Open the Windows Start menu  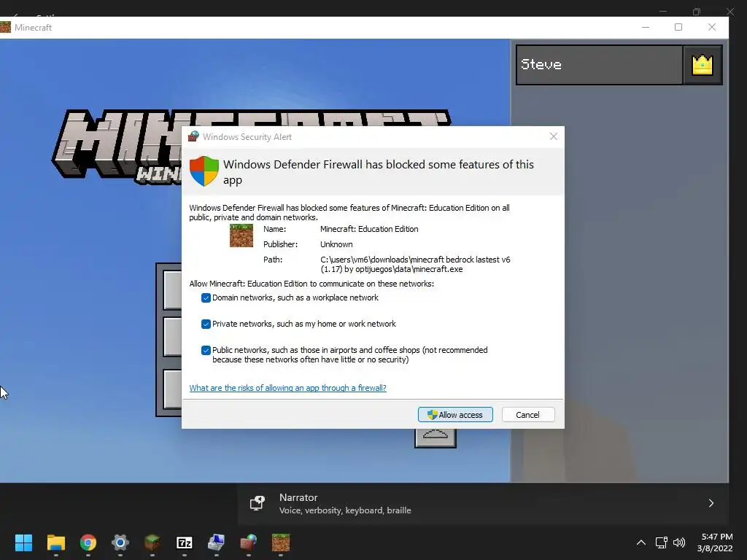click(x=23, y=542)
